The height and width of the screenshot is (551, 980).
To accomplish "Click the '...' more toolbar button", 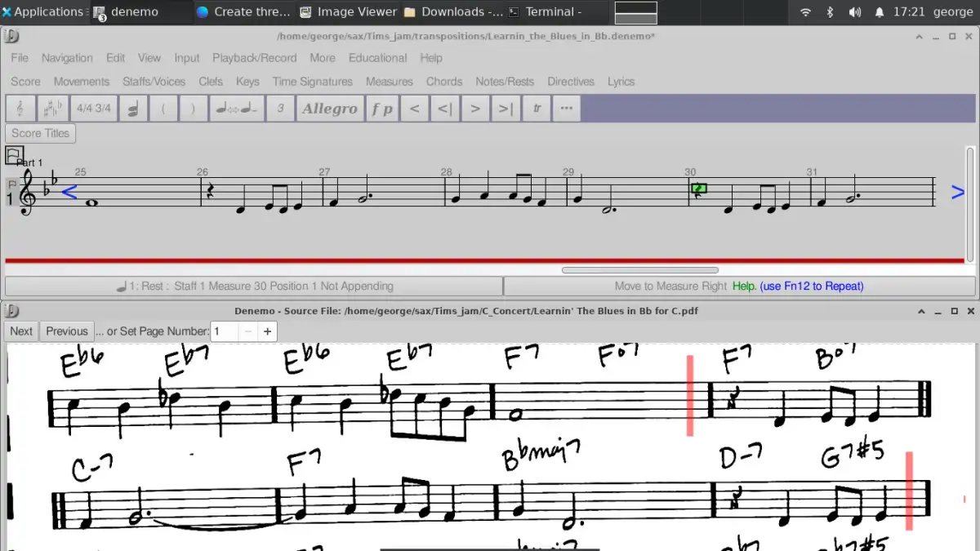I will click(567, 109).
